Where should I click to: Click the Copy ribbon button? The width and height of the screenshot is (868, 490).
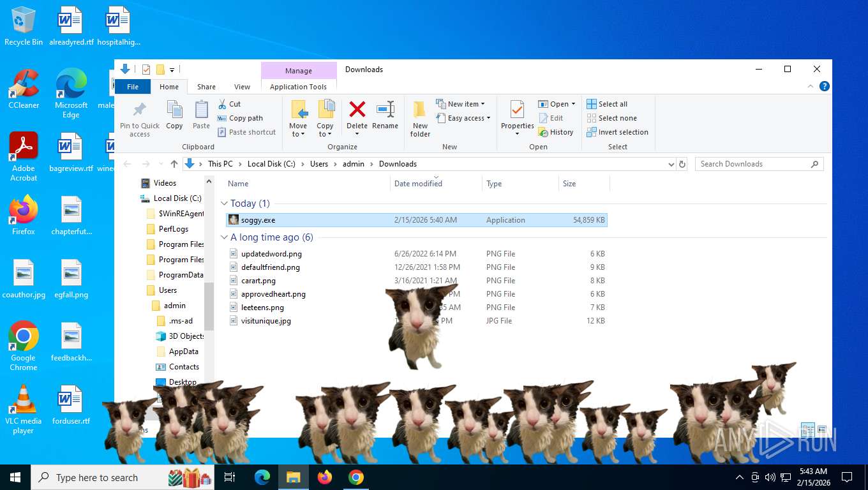click(x=174, y=115)
